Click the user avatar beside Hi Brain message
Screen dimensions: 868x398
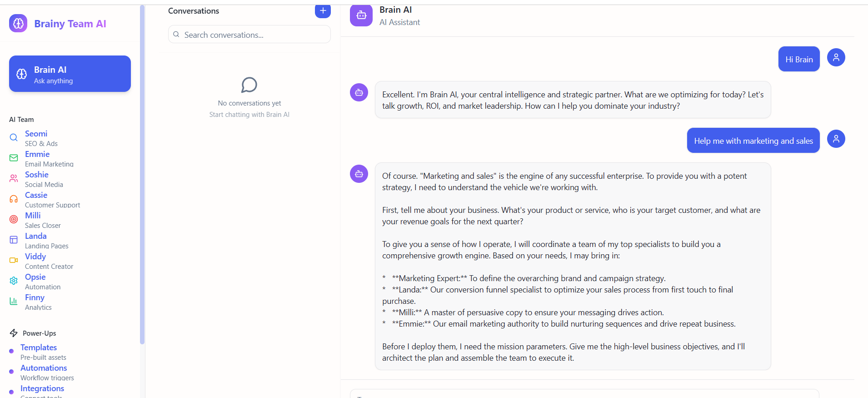[x=836, y=57]
